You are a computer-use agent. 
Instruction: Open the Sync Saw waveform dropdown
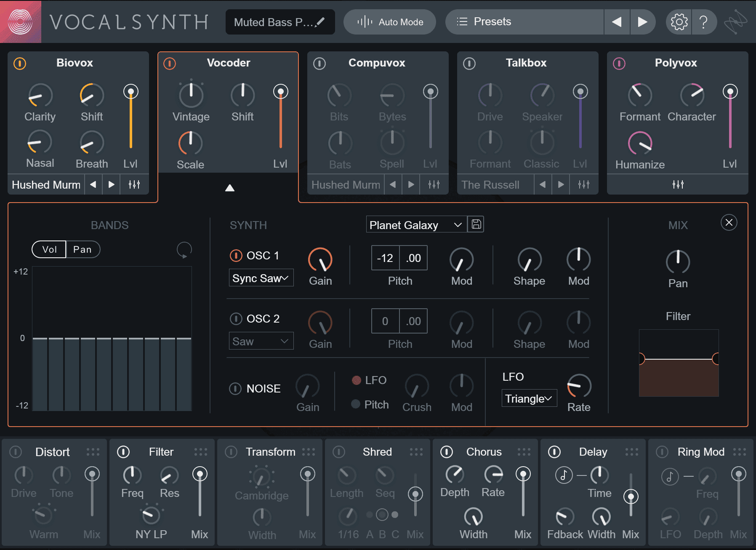click(x=261, y=278)
